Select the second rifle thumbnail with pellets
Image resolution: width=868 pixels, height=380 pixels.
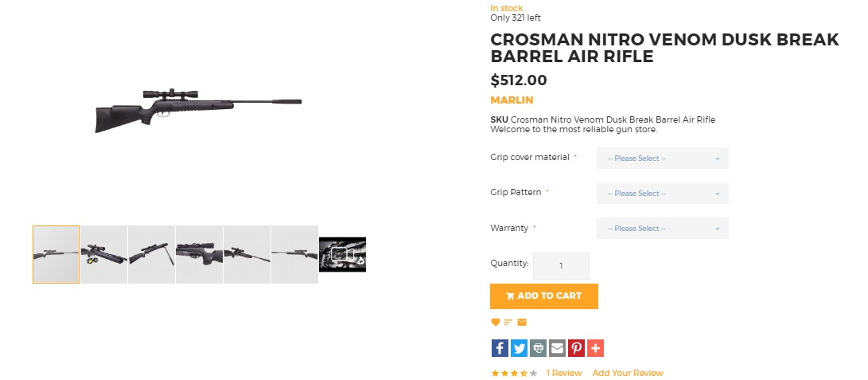pos(104,254)
